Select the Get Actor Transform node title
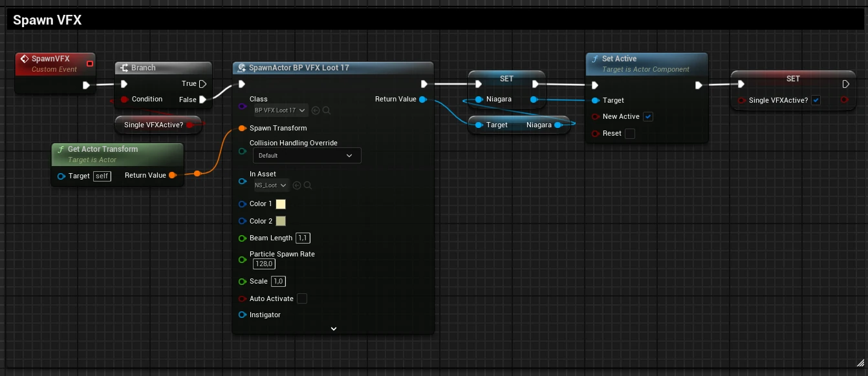Viewport: 868px width, 376px height. 103,149
